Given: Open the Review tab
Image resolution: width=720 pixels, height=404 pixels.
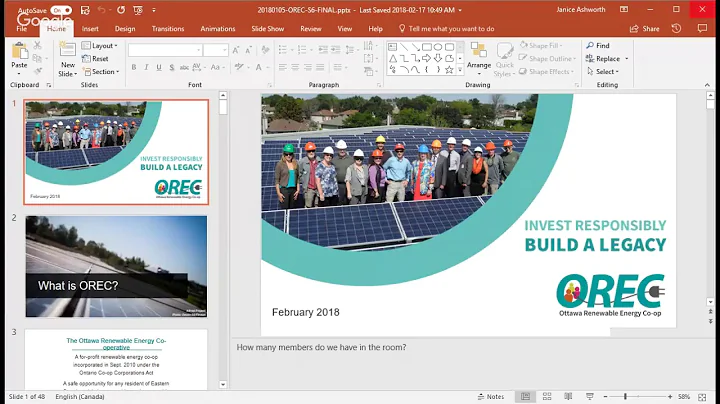Looking at the screenshot, I should pyautogui.click(x=311, y=28).
